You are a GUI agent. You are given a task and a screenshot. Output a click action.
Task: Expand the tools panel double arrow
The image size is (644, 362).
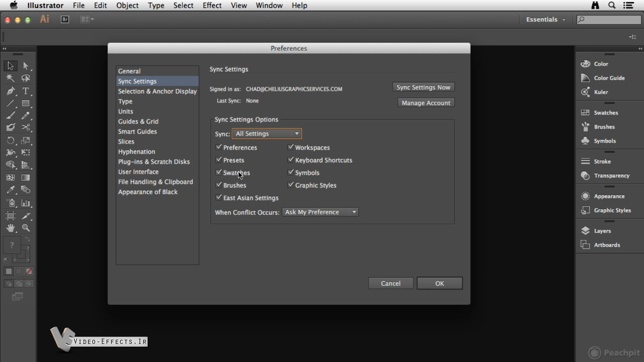point(4,49)
